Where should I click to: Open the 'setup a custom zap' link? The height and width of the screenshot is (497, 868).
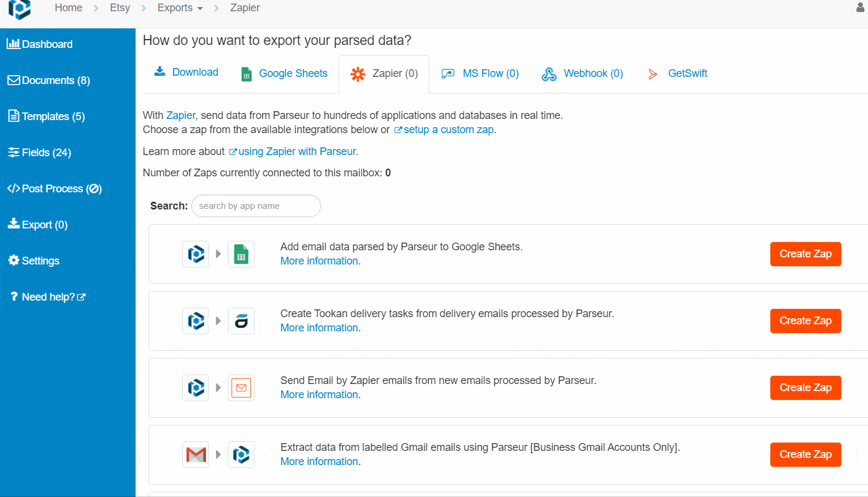pos(448,130)
